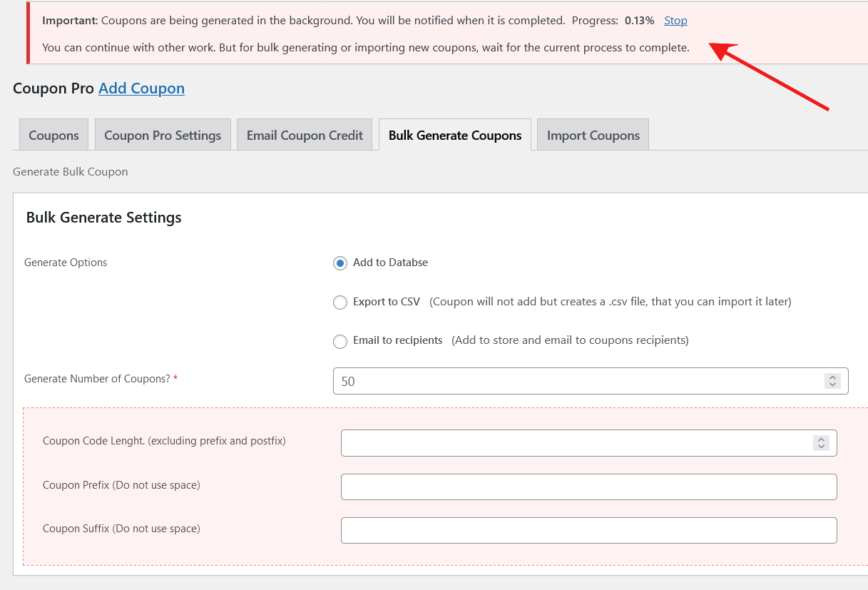Select the Bulk Generate Coupons tab
Image resolution: width=868 pixels, height=590 pixels.
coord(455,136)
